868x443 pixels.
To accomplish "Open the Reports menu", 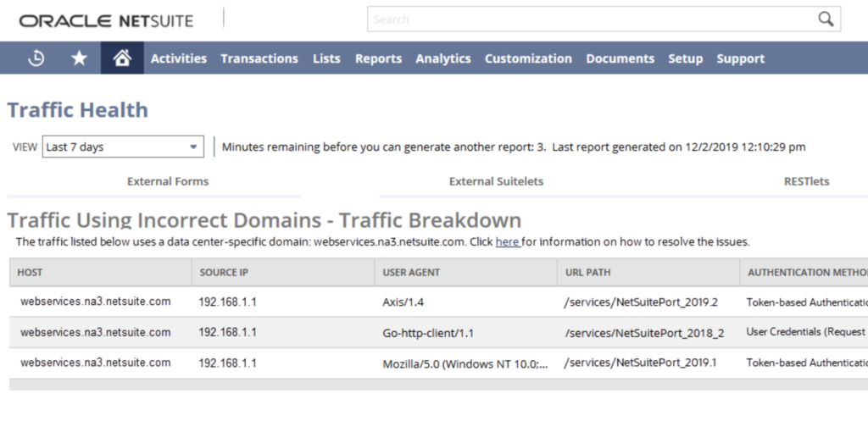I will [x=378, y=58].
